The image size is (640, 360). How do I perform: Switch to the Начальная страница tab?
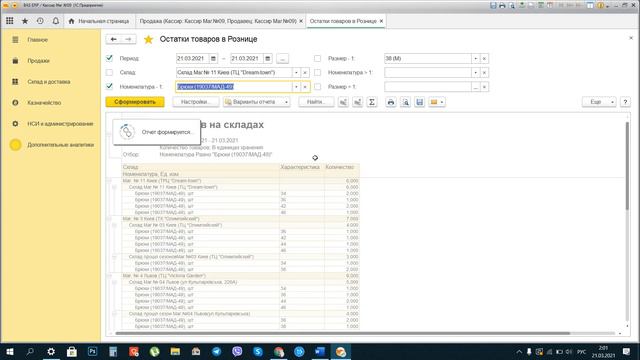(x=99, y=21)
